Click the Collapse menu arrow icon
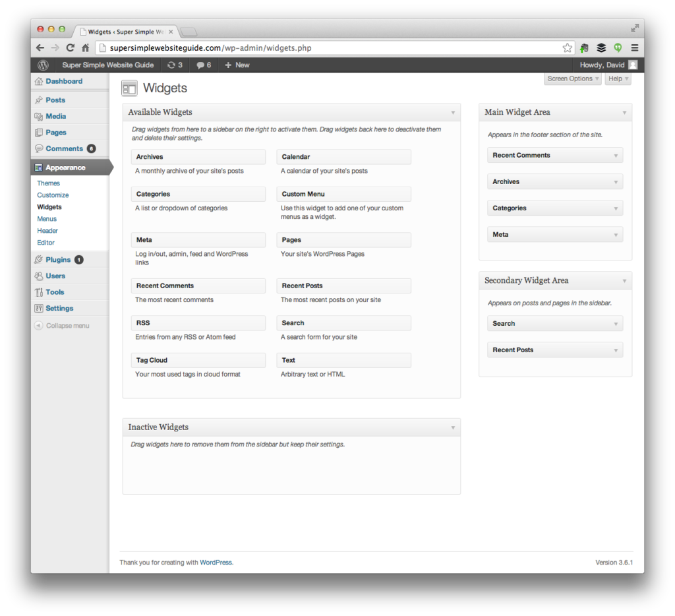Image resolution: width=675 pixels, height=616 pixels. pyautogui.click(x=39, y=326)
